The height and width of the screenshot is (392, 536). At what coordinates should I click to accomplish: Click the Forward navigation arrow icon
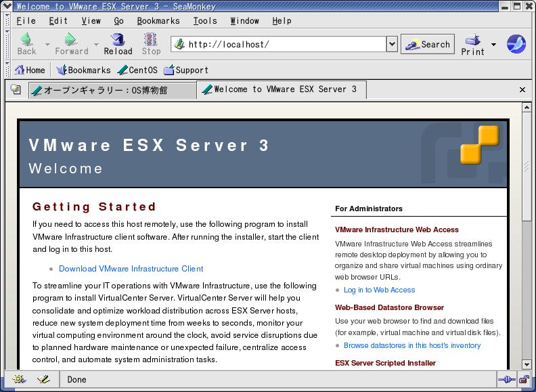pyautogui.click(x=71, y=39)
